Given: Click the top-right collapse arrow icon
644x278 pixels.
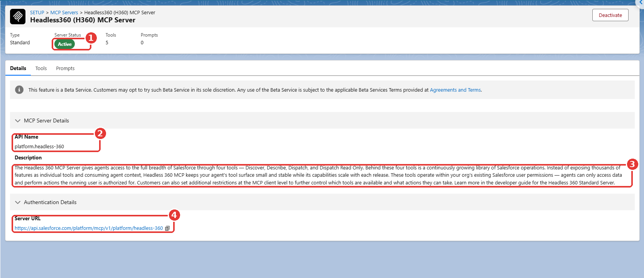Looking at the screenshot, I should [x=641, y=2].
